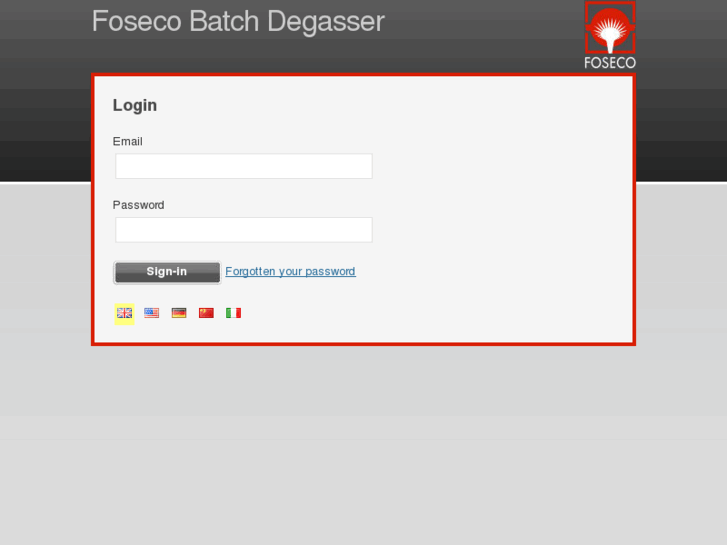Focus the Email input field
Viewport: 727px width, 545px height.
click(244, 166)
